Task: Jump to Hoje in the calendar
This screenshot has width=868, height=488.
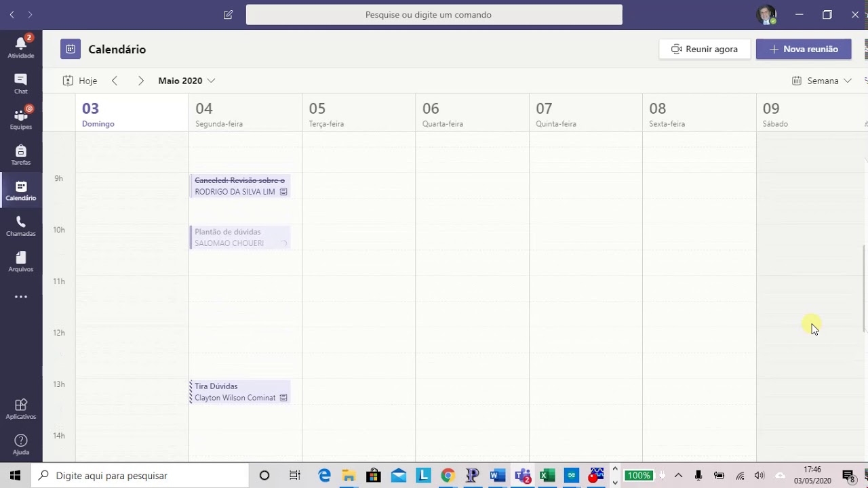Action: click(80, 81)
